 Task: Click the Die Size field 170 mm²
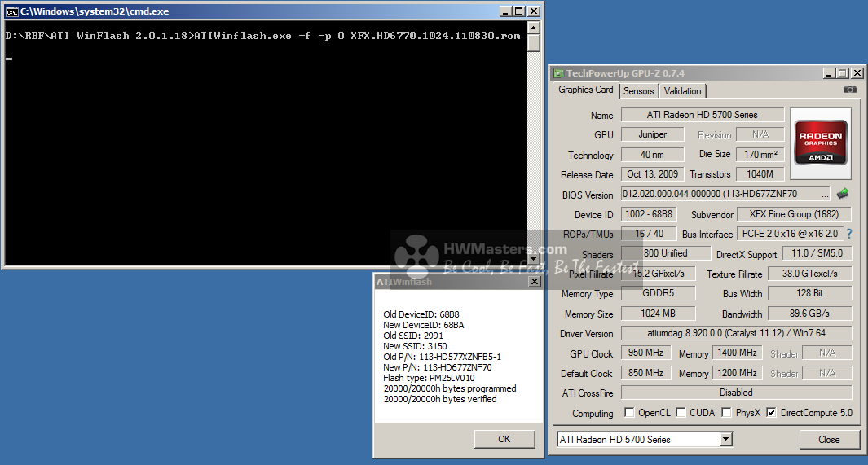pos(760,154)
